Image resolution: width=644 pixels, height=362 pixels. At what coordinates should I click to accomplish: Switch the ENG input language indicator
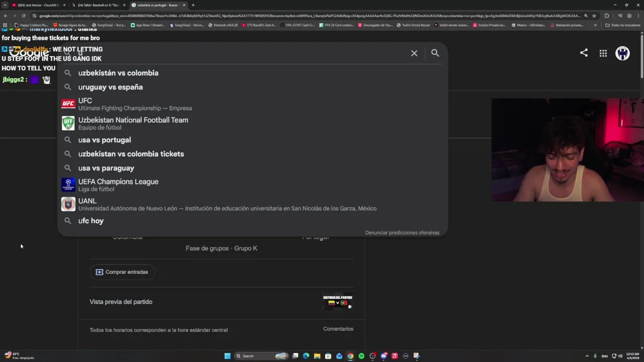[x=604, y=356]
